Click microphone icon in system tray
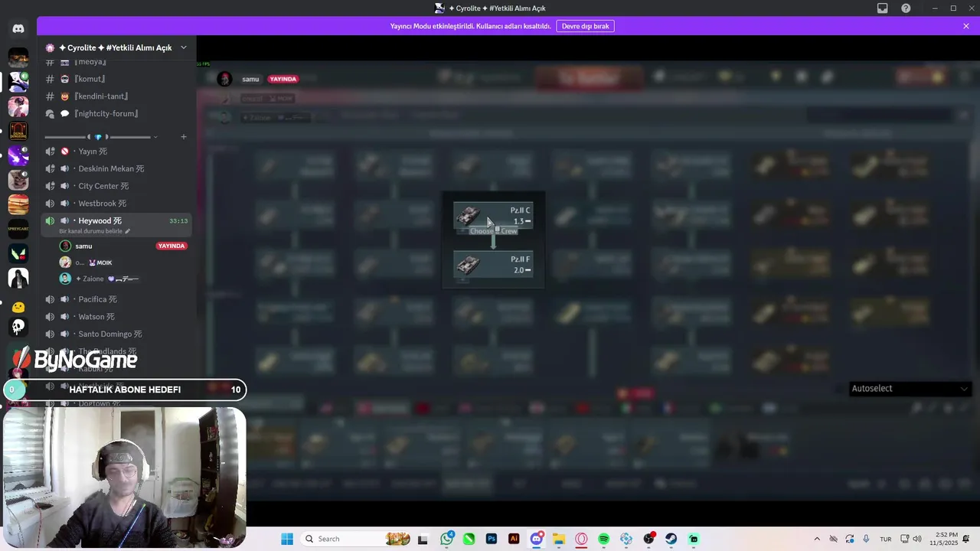This screenshot has height=551, width=980. (866, 539)
